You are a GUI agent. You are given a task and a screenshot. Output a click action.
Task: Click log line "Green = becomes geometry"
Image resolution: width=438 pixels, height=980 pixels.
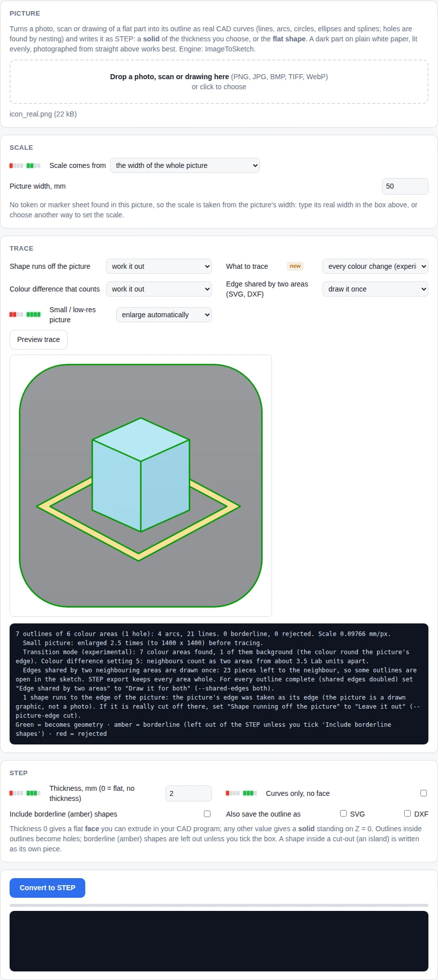203,729
